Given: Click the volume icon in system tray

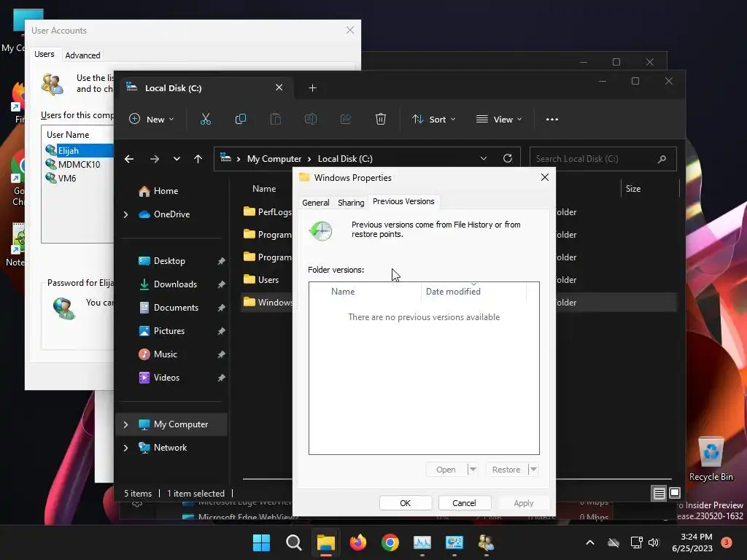Looking at the screenshot, I should pos(654,542).
